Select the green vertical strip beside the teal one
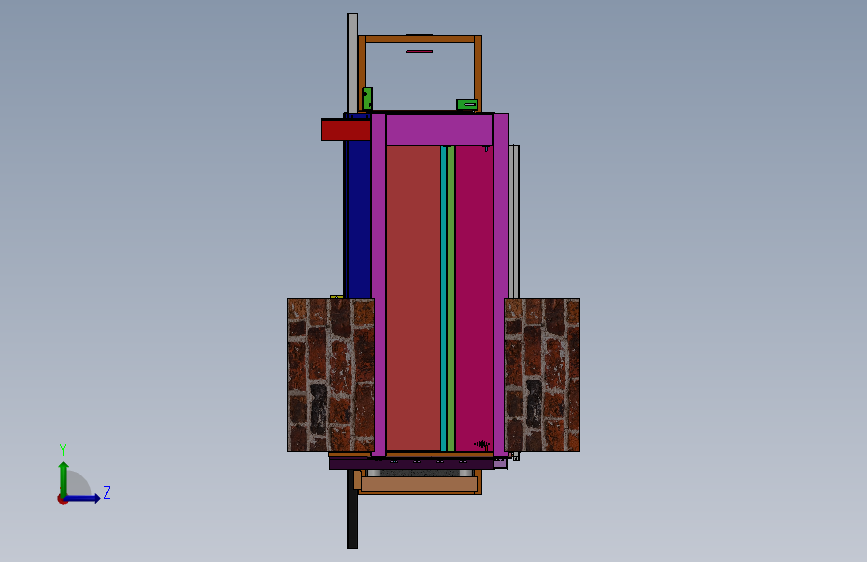Screen dimensions: 867x562 click(451, 299)
